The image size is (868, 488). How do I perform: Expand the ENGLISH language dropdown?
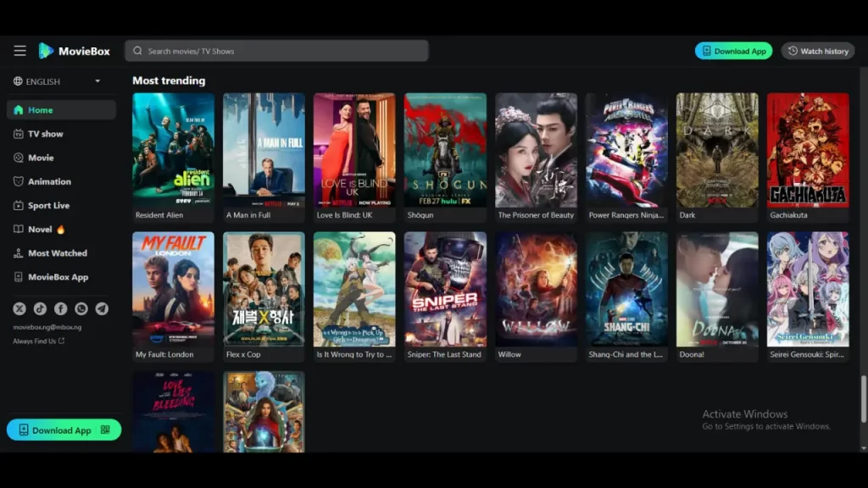[x=58, y=81]
